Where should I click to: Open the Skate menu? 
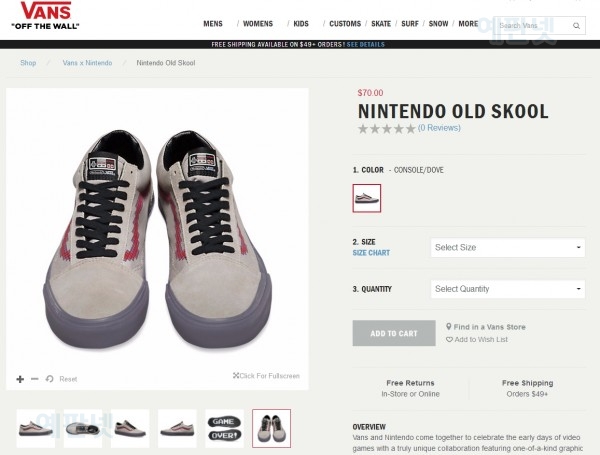click(381, 24)
